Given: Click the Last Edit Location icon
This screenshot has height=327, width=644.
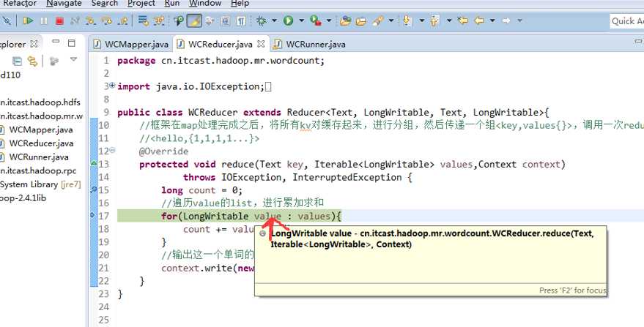Looking at the screenshot, I should (x=463, y=20).
